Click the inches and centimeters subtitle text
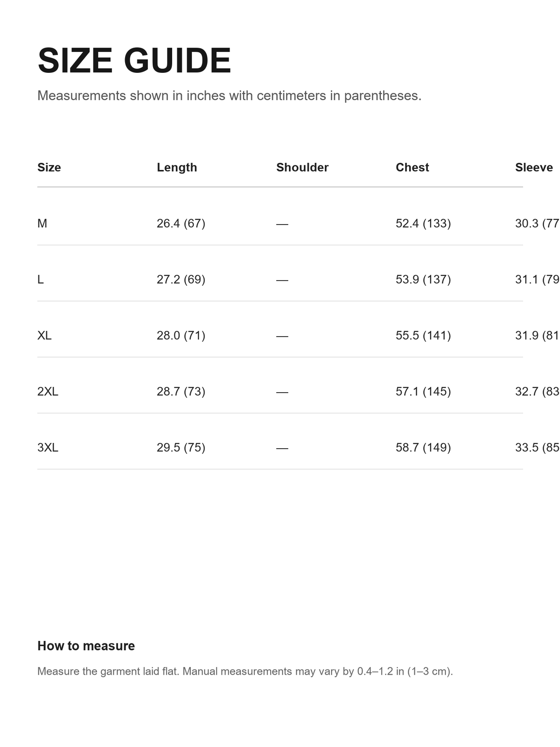Screen dimensions: 560x747 pos(229,95)
